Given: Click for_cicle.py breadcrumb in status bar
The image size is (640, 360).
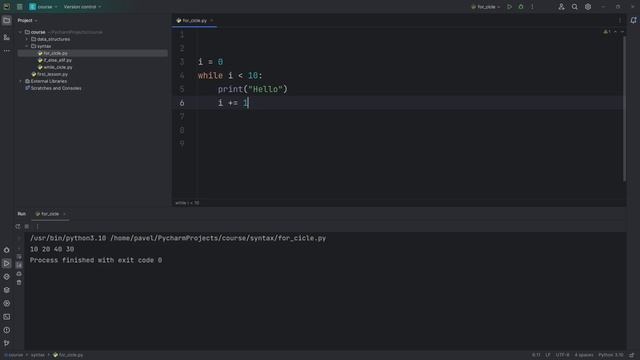Looking at the screenshot, I should [x=68, y=355].
